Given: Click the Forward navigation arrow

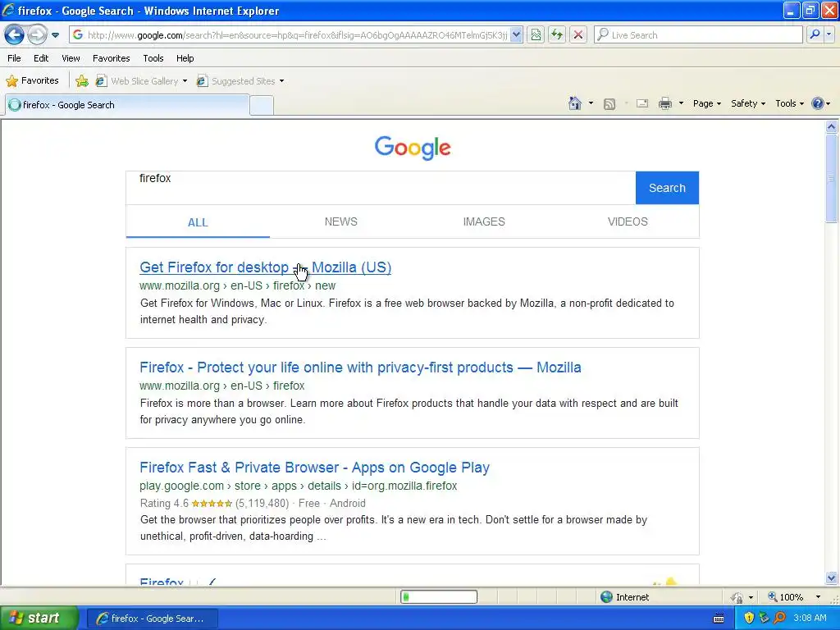Looking at the screenshot, I should coord(36,35).
